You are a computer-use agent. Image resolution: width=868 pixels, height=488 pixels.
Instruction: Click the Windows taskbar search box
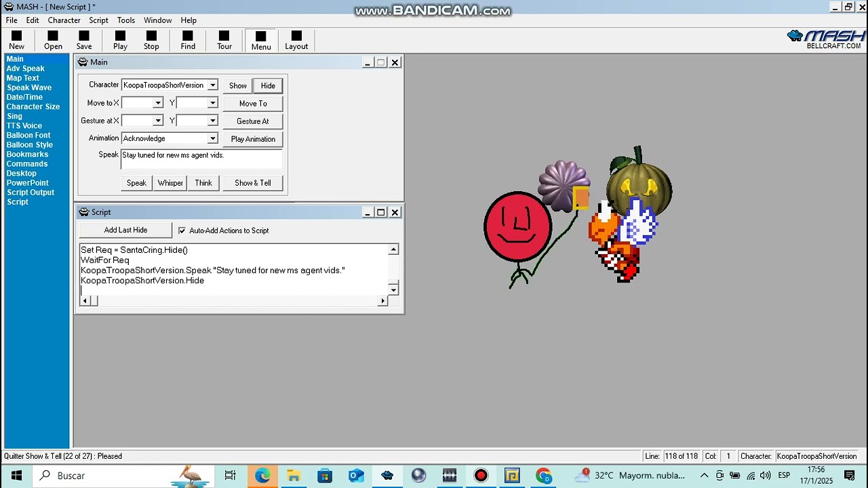pos(122,476)
